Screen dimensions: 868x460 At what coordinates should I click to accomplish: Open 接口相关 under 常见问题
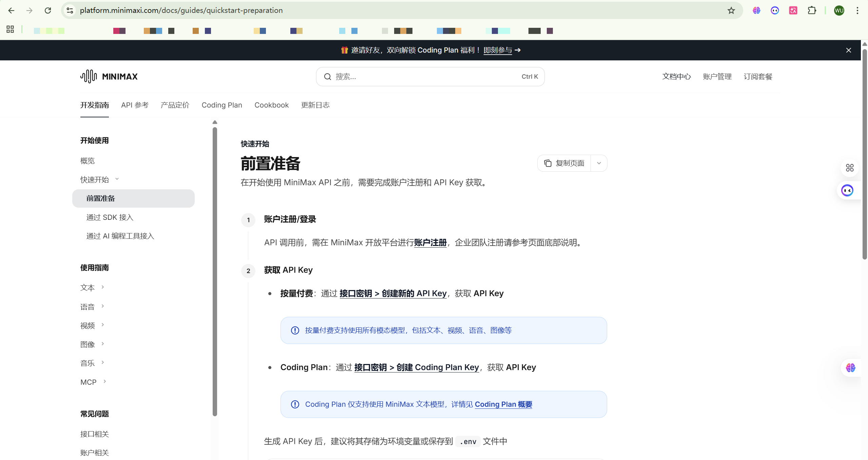click(x=95, y=434)
